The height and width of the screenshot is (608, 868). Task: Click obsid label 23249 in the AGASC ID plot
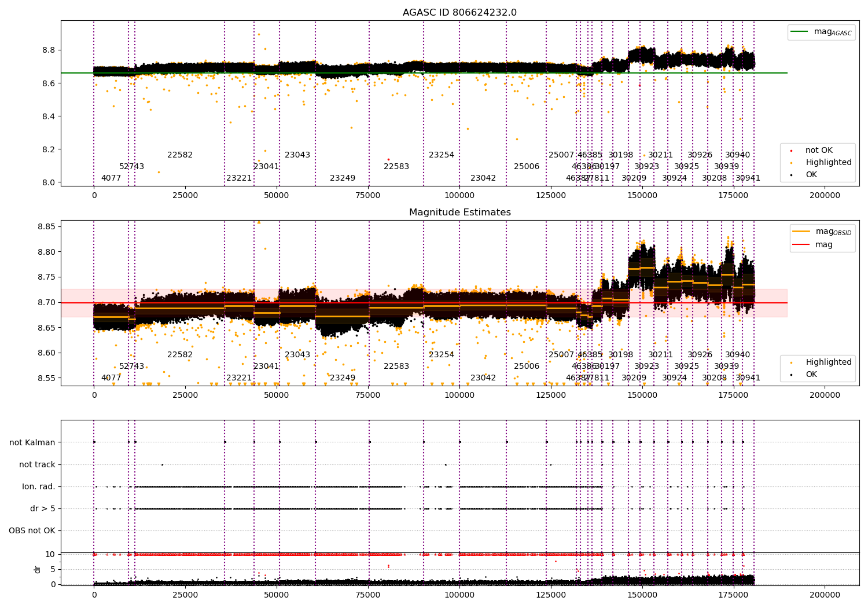(x=343, y=178)
